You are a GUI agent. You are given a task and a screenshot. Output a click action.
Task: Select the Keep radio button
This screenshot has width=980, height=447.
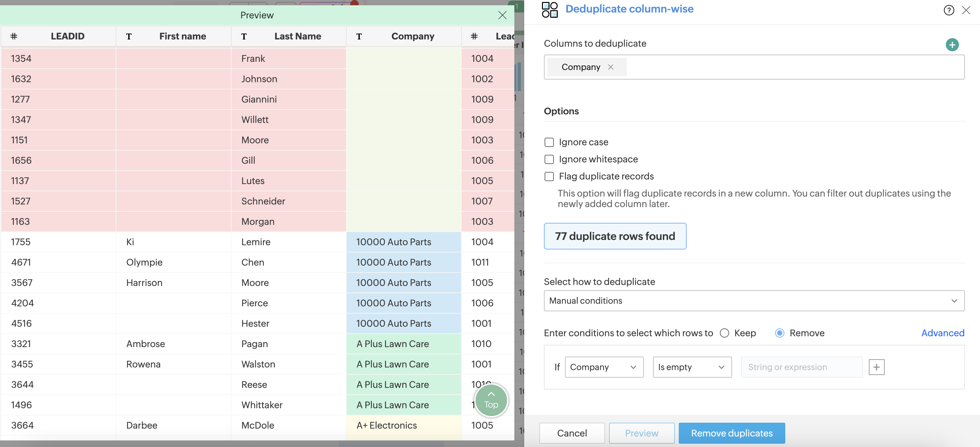724,333
